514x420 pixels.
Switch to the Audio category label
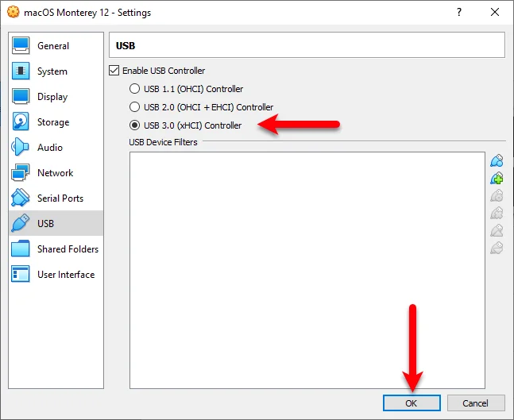50,148
